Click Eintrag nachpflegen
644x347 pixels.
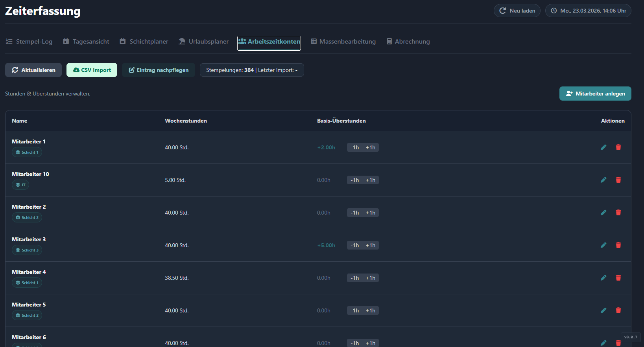(158, 70)
